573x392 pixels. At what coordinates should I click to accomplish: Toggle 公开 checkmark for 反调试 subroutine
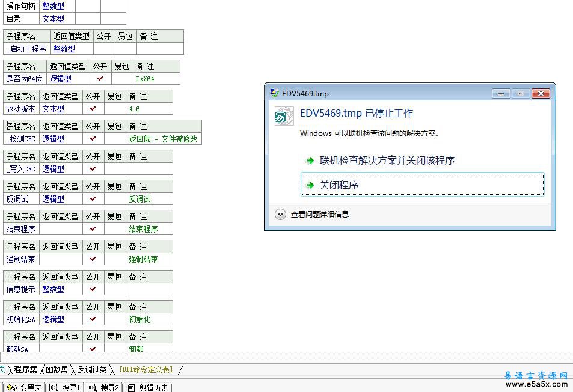coord(93,199)
